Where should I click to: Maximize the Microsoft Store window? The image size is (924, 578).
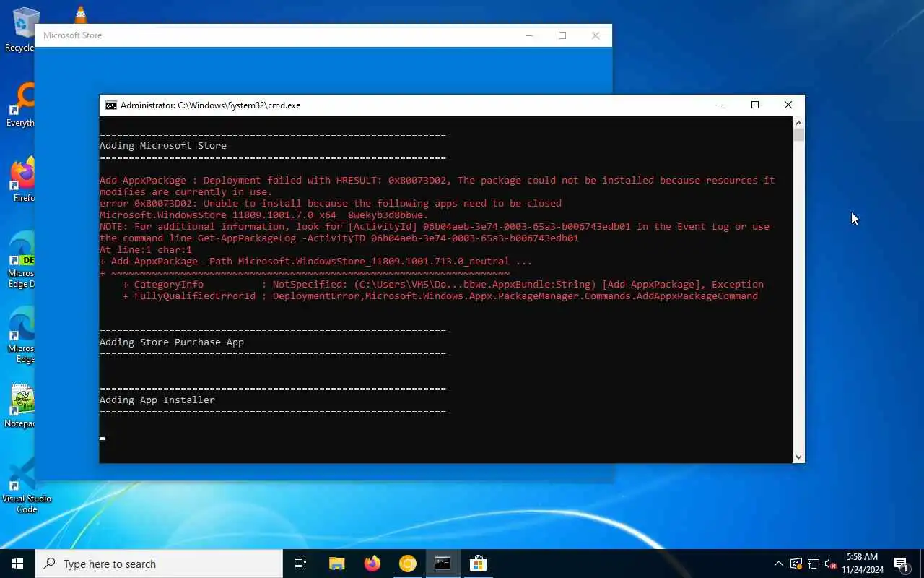(562, 35)
